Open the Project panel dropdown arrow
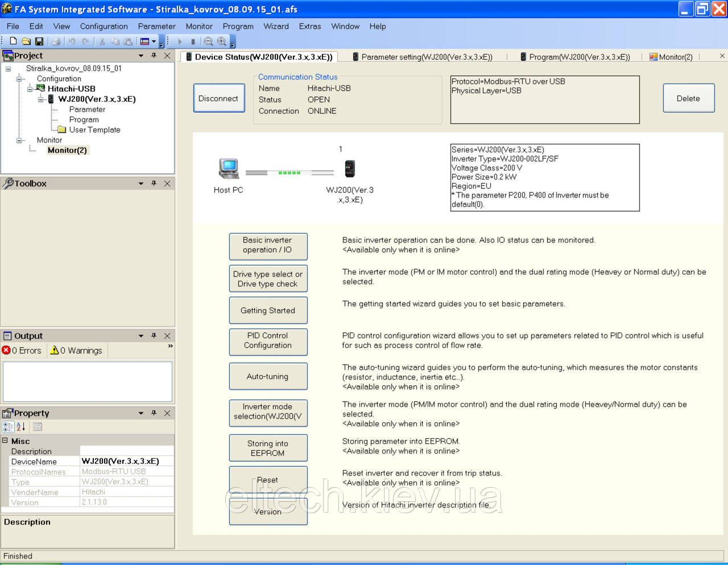728x565 pixels. [141, 56]
